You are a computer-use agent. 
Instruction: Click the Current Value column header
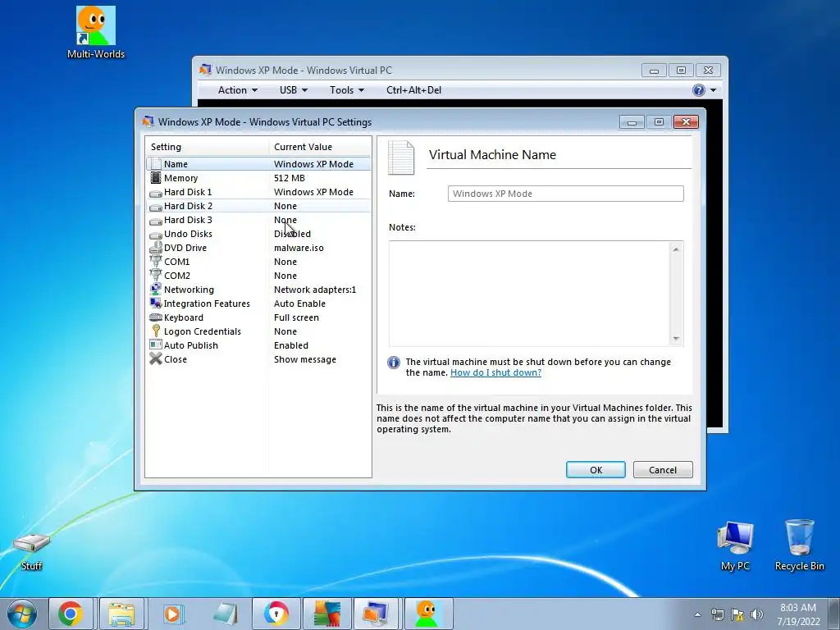pos(320,147)
